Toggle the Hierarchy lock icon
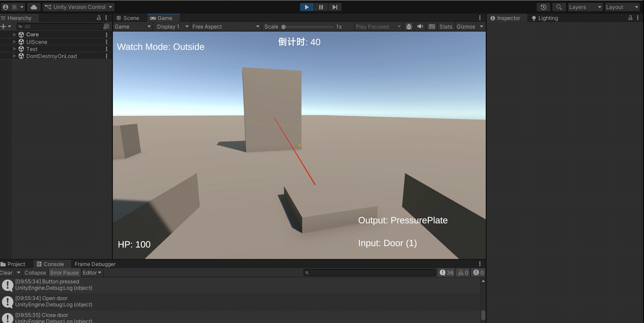Screen dimensions: 644x323 pos(99,18)
